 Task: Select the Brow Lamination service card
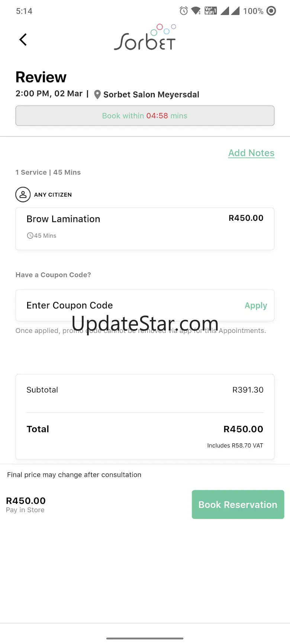(145, 229)
